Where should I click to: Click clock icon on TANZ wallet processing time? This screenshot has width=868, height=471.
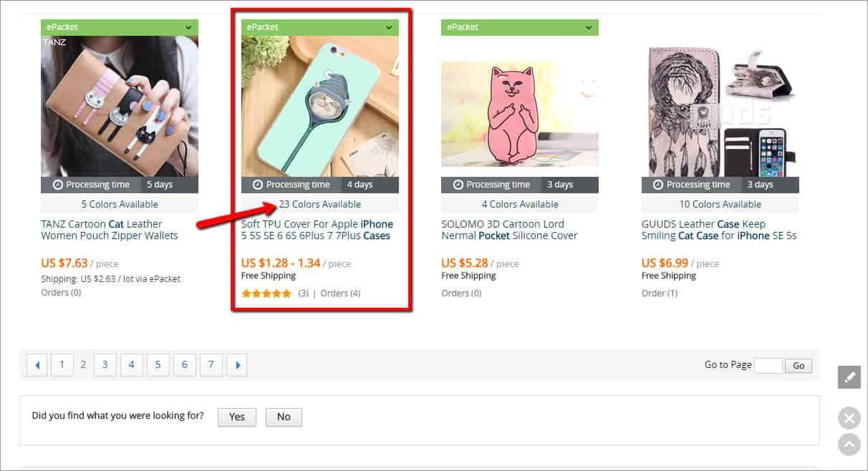[x=58, y=185]
